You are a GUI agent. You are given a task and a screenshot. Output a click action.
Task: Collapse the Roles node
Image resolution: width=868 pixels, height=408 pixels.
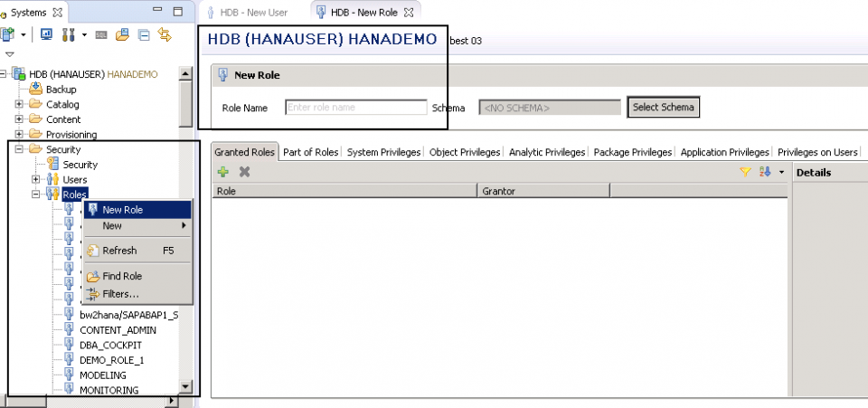(x=36, y=195)
